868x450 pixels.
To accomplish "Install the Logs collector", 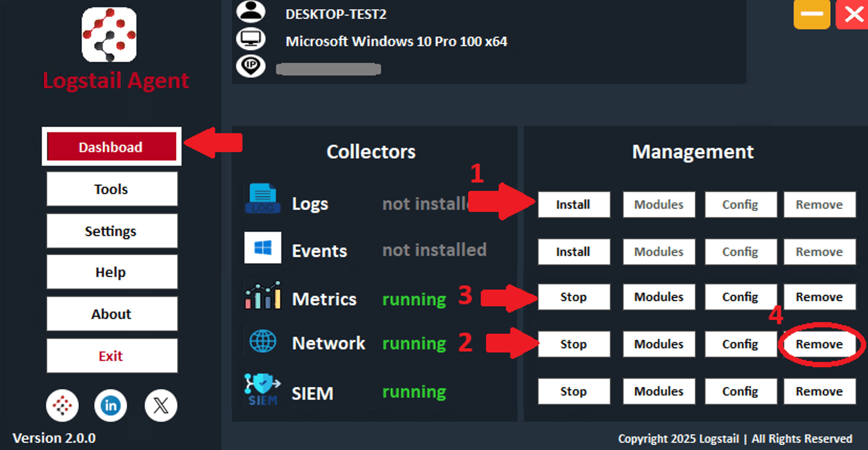I will point(574,205).
